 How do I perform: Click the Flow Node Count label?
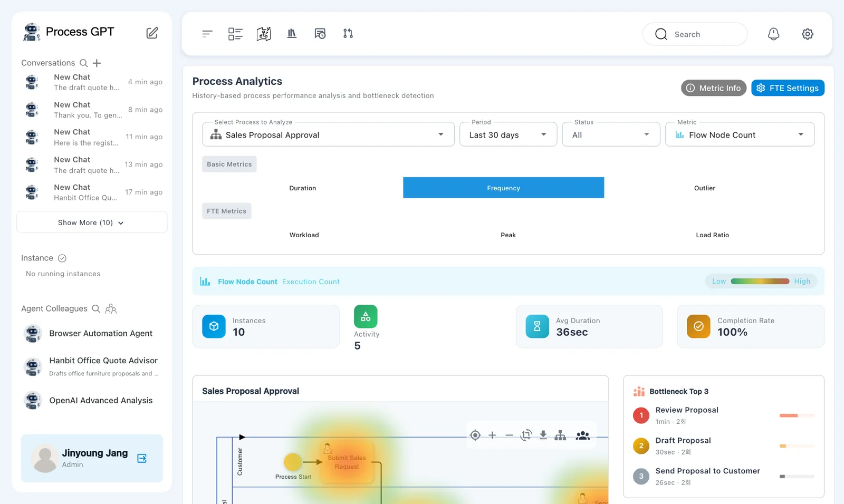point(247,282)
